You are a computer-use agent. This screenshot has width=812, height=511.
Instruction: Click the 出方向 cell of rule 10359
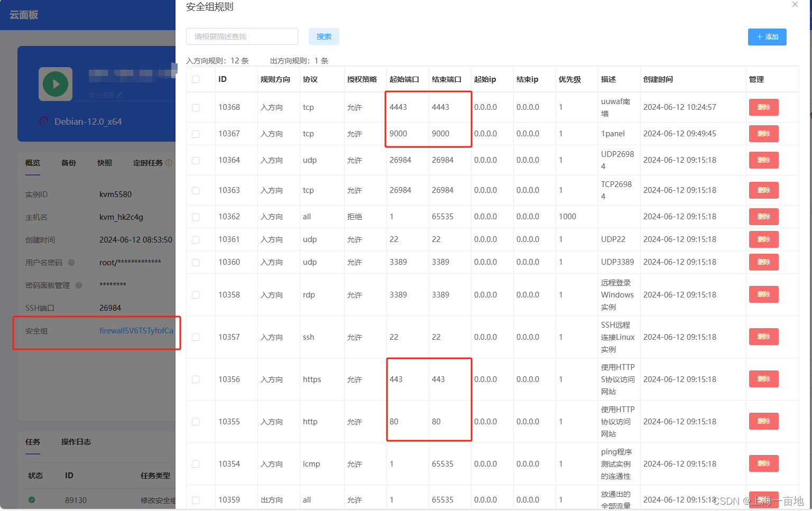272,500
